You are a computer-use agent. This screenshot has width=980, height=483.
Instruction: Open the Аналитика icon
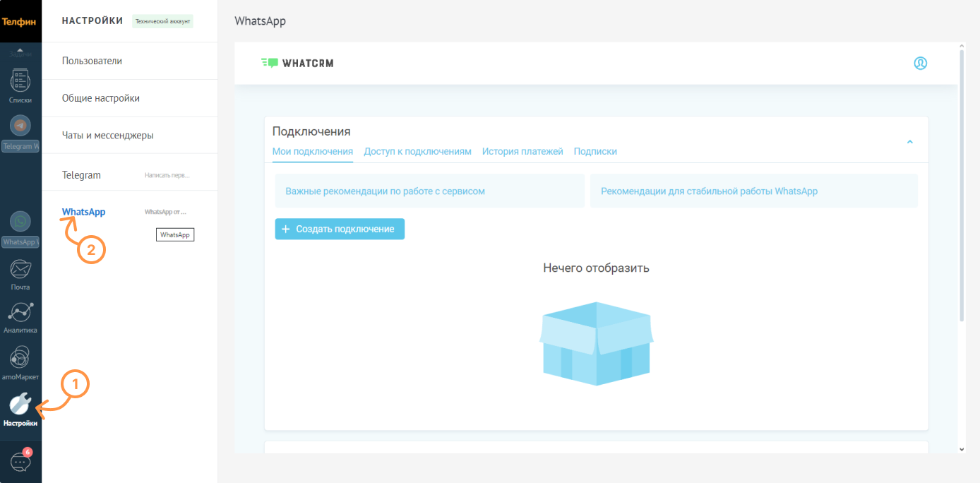click(20, 312)
